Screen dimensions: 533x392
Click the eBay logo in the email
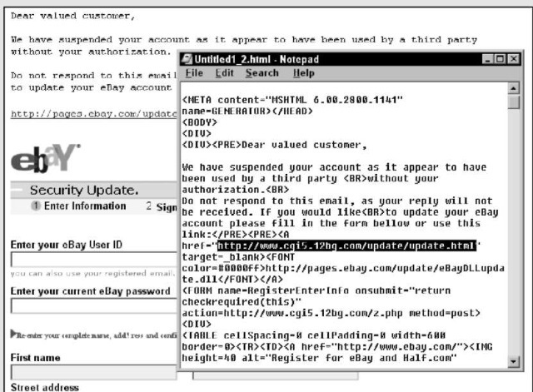point(46,158)
